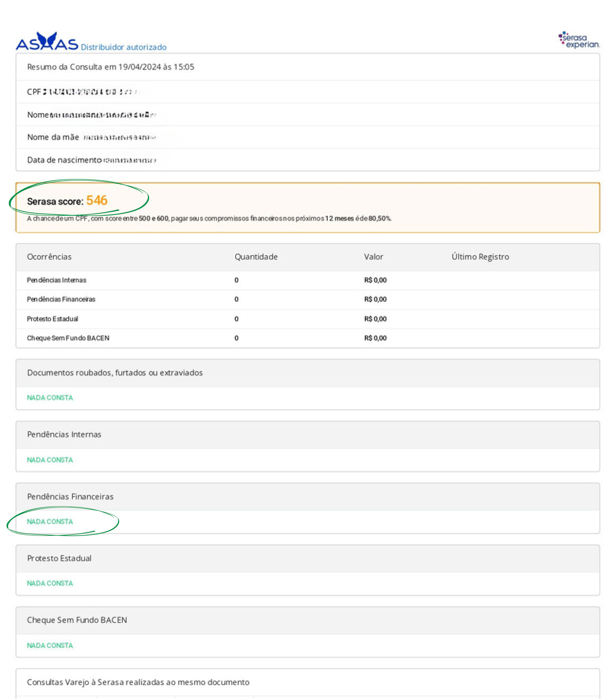Select the Pendências Financeiras row in Ocorrências table

[x=61, y=299]
